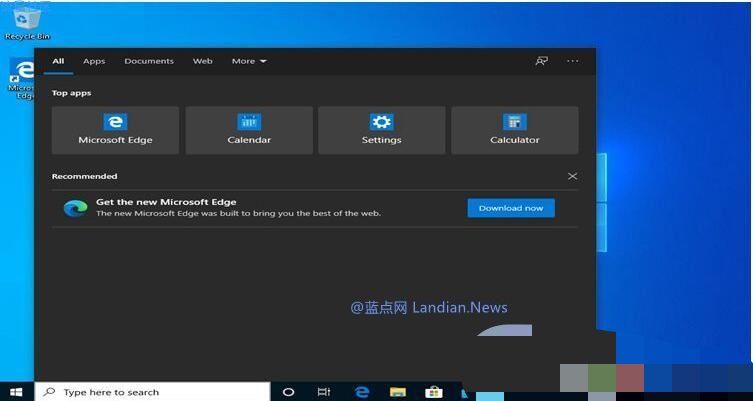Image resolution: width=753 pixels, height=401 pixels.
Task: Open the three-dot options menu
Action: pyautogui.click(x=572, y=61)
